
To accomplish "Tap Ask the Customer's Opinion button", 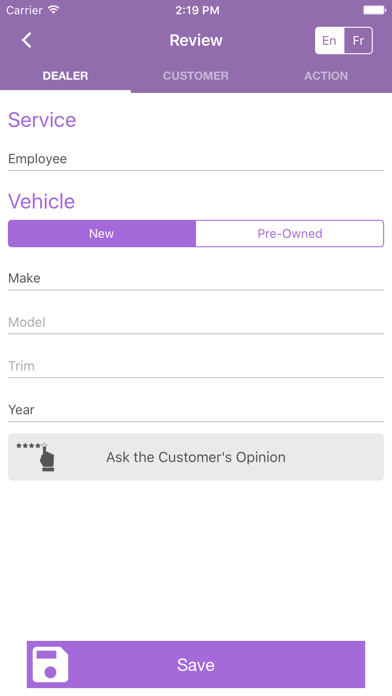I will [196, 457].
